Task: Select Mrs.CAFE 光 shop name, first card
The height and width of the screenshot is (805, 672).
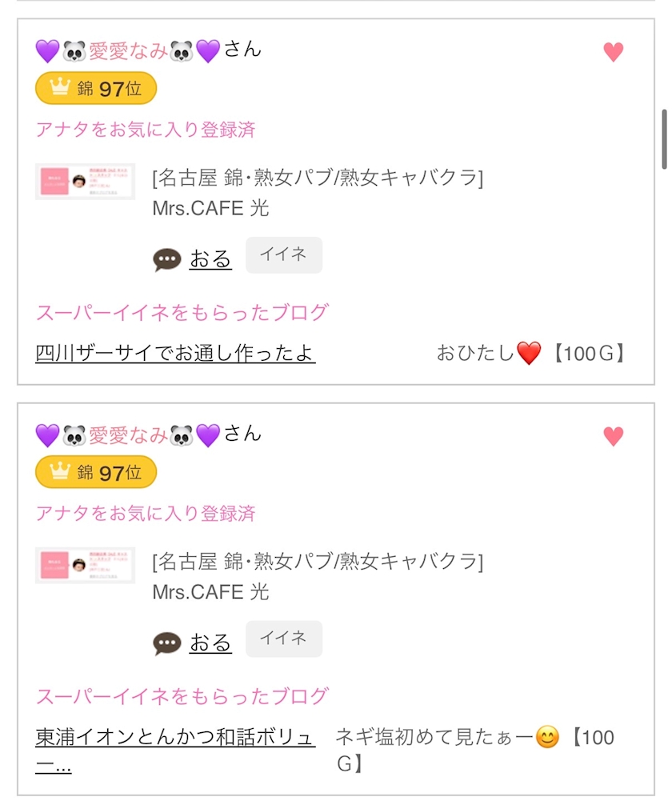Action: [210, 208]
